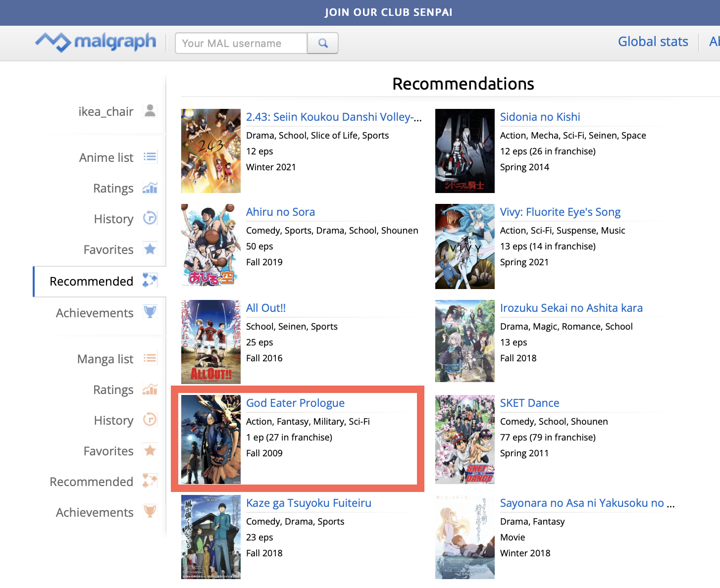Click the SKET Dance poster image
Image resolution: width=720 pixels, height=588 pixels.
click(x=464, y=439)
